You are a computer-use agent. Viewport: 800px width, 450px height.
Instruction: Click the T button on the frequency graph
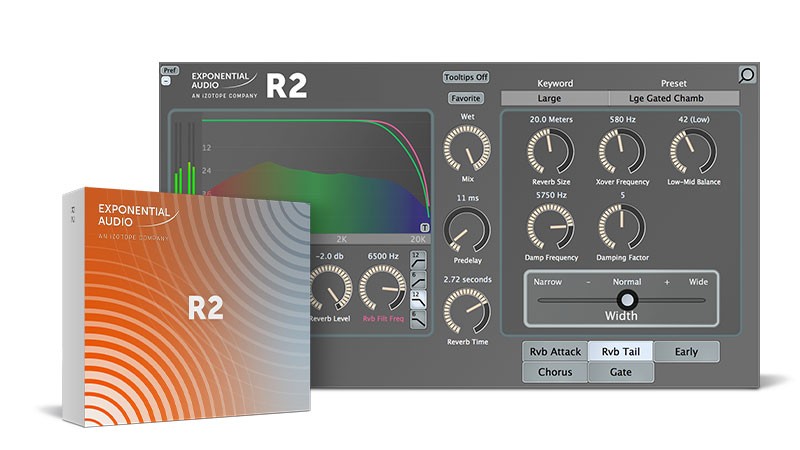tap(424, 228)
